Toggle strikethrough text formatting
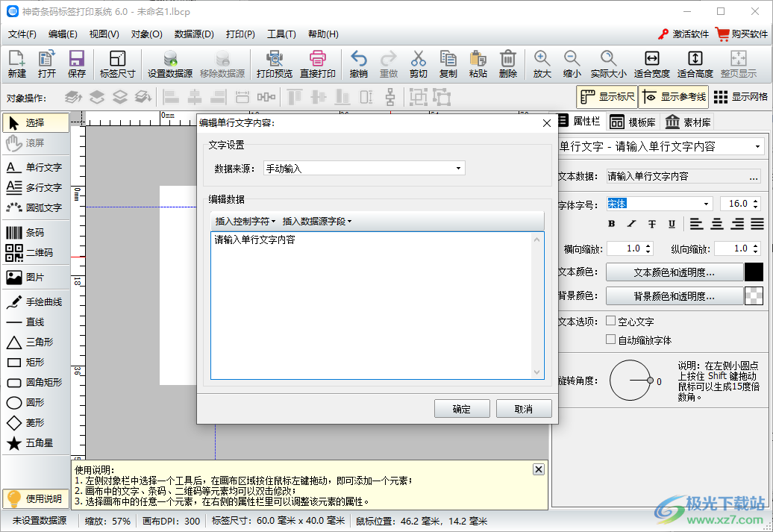This screenshot has width=773, height=532. point(651,224)
